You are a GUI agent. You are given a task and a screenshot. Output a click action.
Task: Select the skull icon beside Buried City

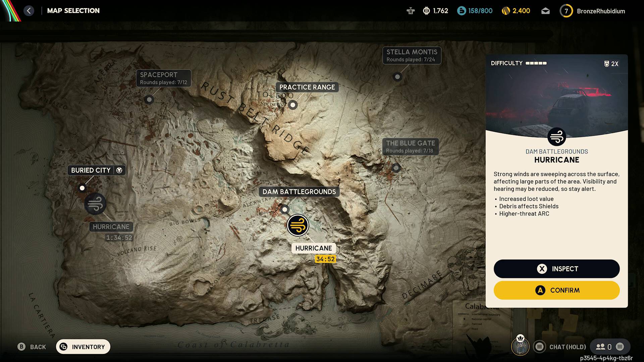pyautogui.click(x=119, y=170)
